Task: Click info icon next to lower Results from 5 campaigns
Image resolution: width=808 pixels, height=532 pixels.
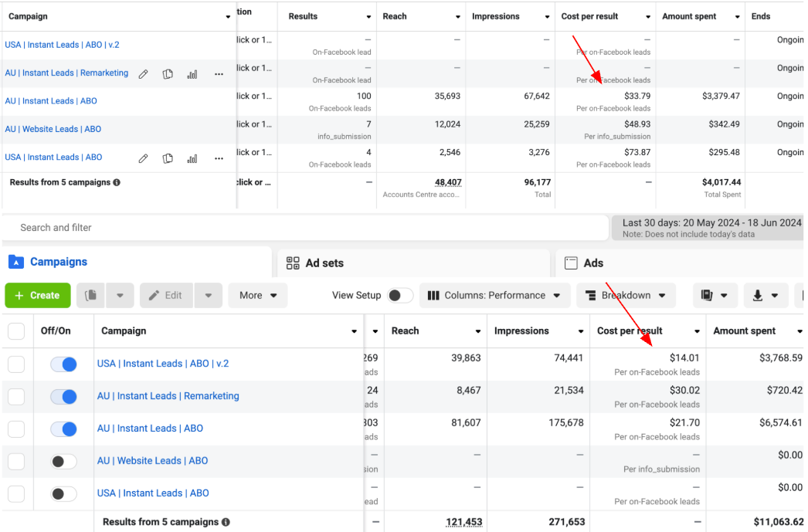Action: tap(226, 522)
